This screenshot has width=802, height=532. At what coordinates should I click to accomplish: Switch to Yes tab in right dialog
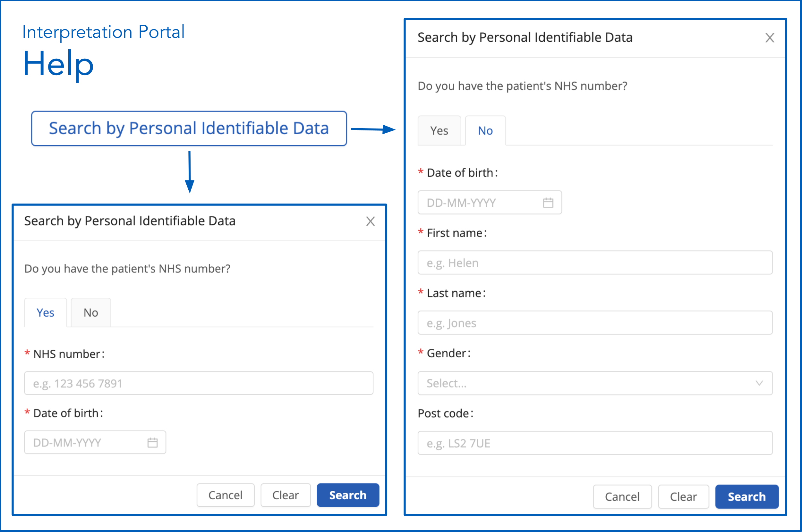pyautogui.click(x=439, y=131)
